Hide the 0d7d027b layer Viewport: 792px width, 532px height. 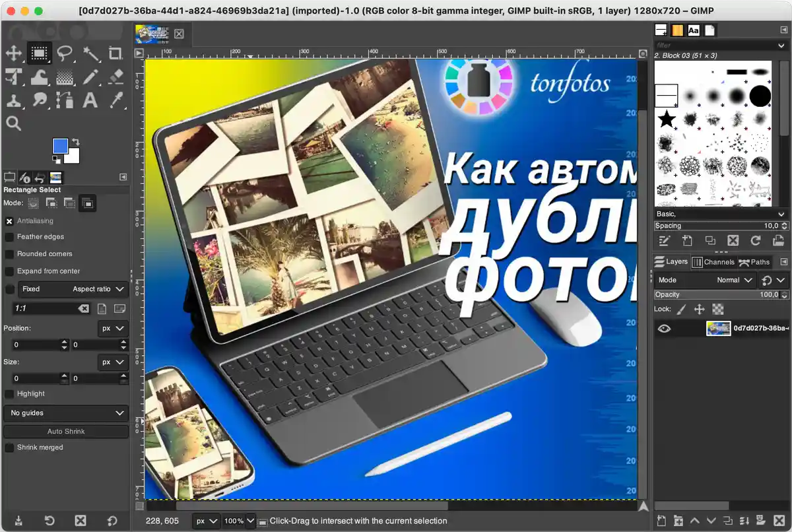[665, 328]
